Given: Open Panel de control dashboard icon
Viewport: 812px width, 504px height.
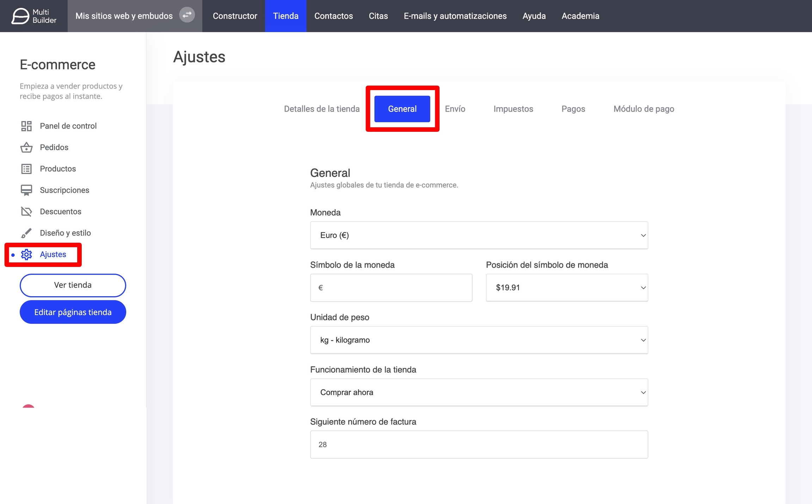Looking at the screenshot, I should point(26,126).
